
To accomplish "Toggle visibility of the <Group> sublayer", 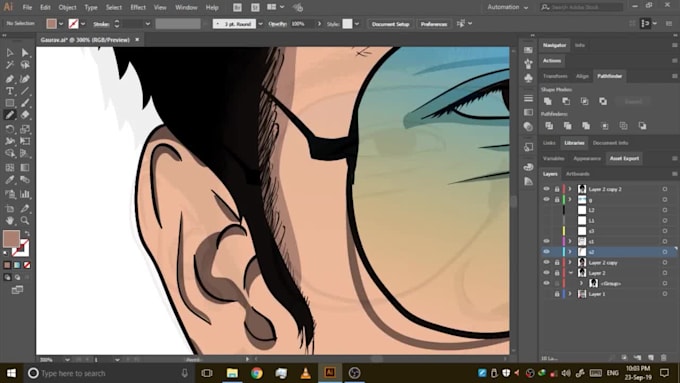I will [x=546, y=283].
